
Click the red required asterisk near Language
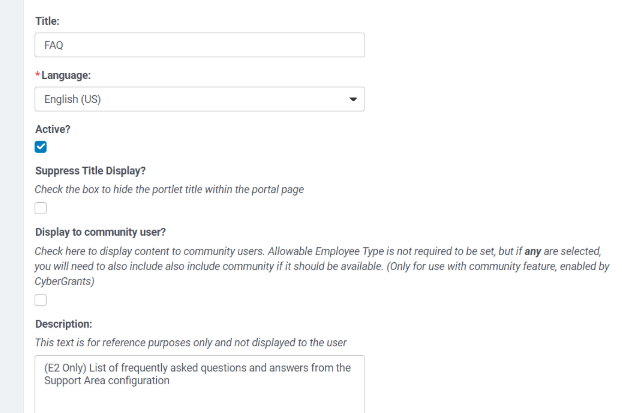click(38, 74)
